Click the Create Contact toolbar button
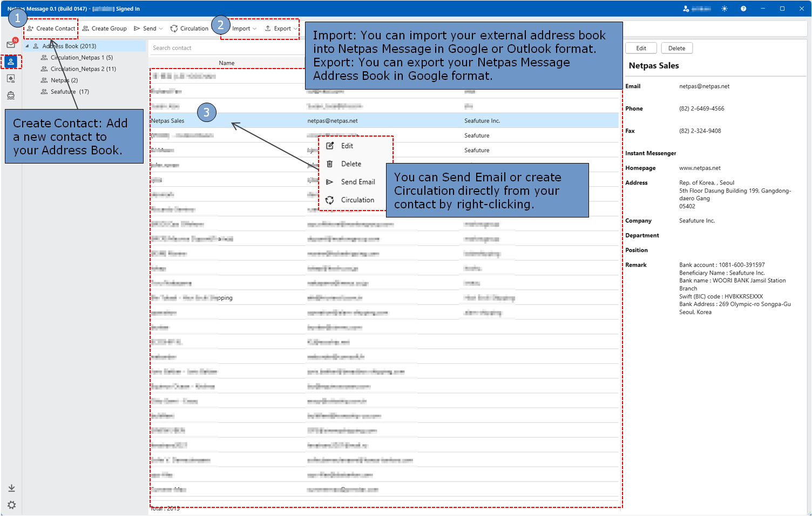This screenshot has height=516, width=812. [51, 29]
